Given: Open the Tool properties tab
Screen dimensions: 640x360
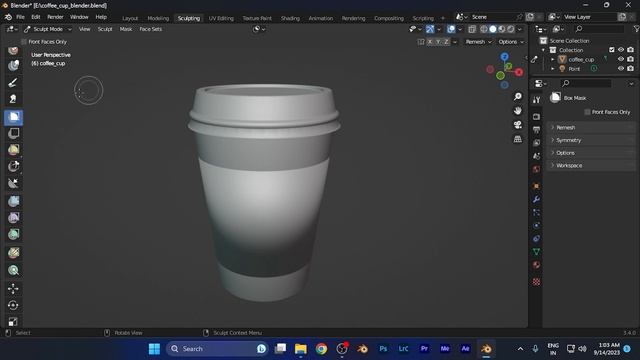Looking at the screenshot, I should [x=536, y=100].
